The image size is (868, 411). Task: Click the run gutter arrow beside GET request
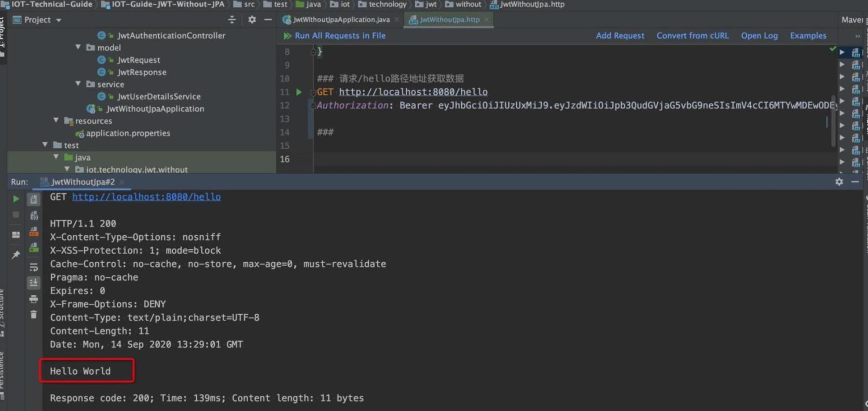299,92
